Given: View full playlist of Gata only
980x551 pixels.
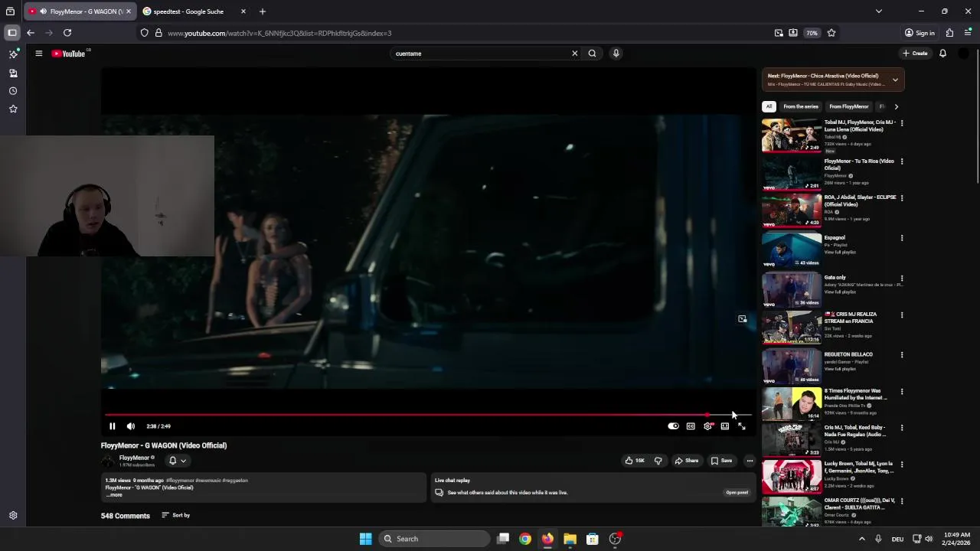Looking at the screenshot, I should 840,292.
